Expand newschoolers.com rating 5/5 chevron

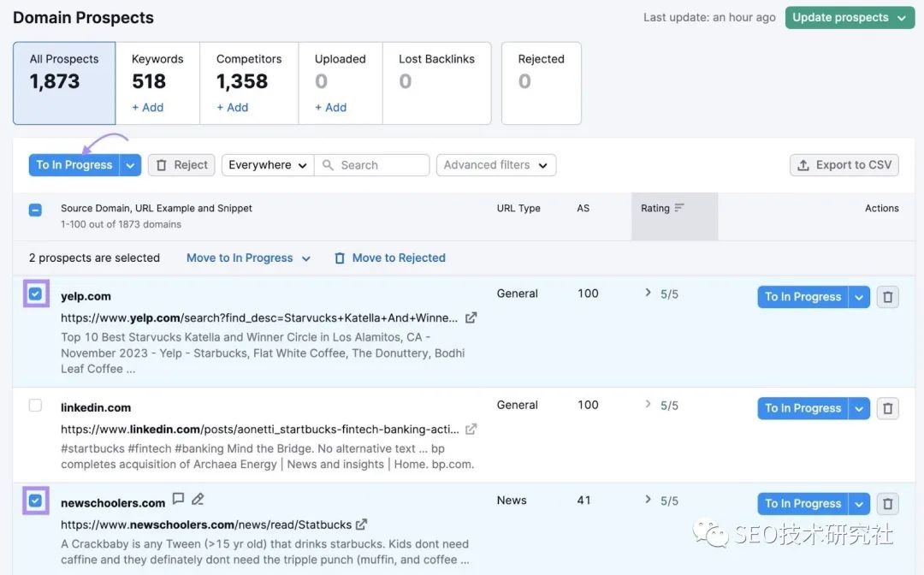coord(649,500)
